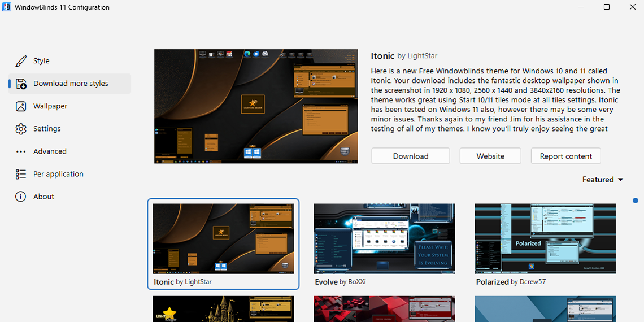Click the Wallpaper picture icon
The width and height of the screenshot is (644, 322).
point(21,106)
